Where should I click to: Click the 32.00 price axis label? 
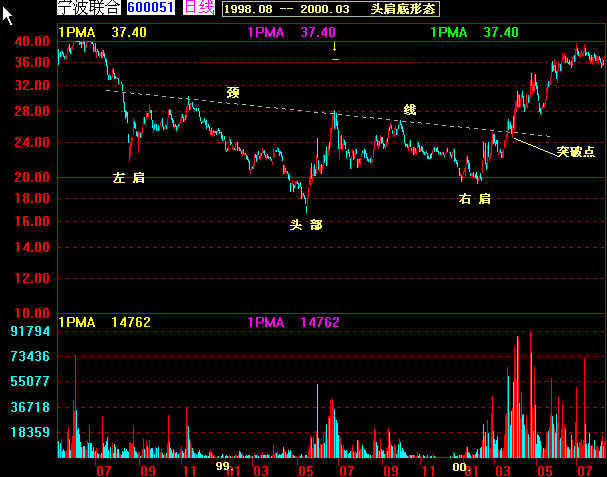(x=32, y=85)
